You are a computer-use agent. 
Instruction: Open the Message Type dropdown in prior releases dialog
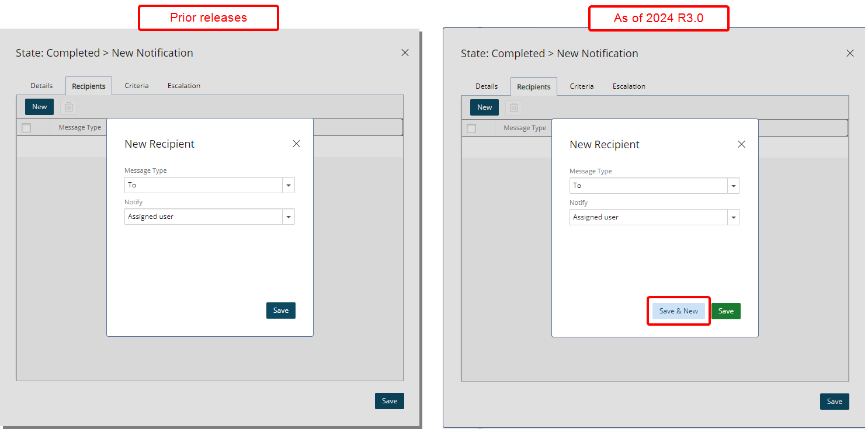[x=288, y=184]
